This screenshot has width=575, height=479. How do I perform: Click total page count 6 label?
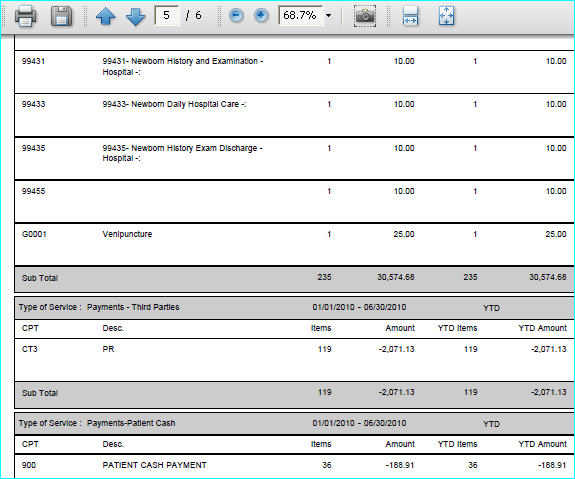[198, 15]
